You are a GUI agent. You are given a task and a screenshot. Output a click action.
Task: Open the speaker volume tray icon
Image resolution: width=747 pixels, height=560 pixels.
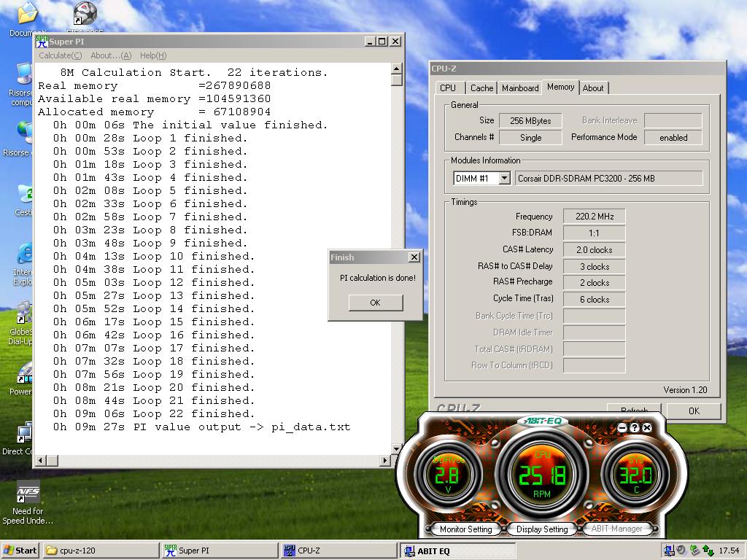[x=682, y=551]
